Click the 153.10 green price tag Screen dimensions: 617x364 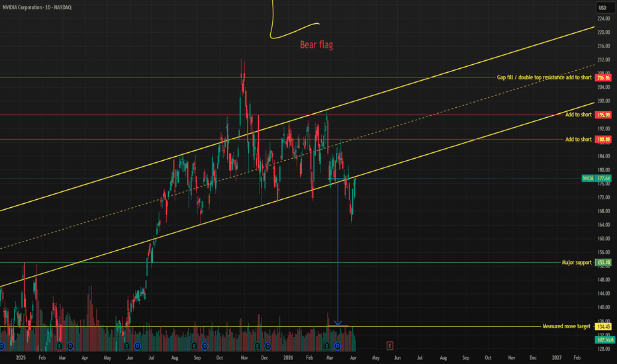603,263
